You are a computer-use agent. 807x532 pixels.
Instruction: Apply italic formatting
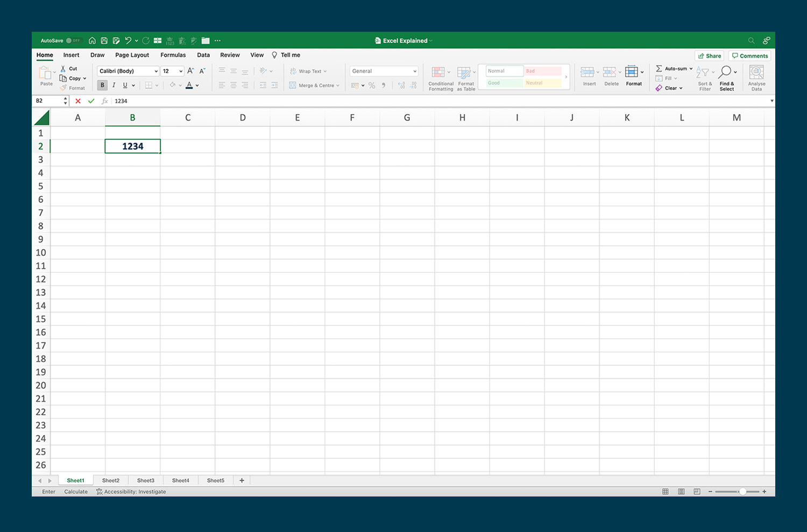[x=114, y=85]
